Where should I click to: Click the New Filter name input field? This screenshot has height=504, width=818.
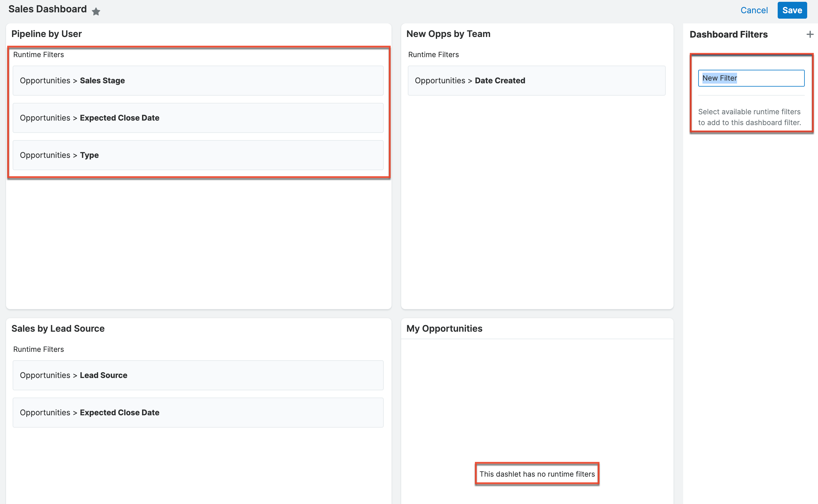(751, 78)
